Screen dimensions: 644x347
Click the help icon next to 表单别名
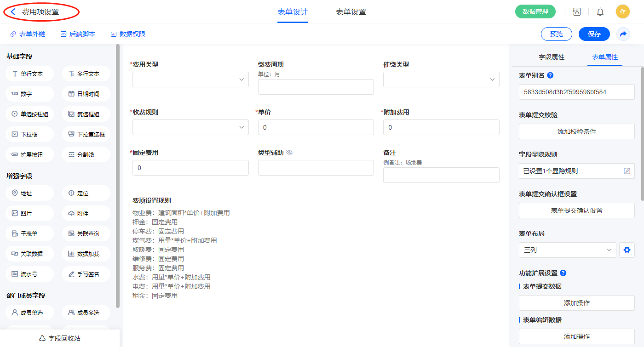(550, 75)
